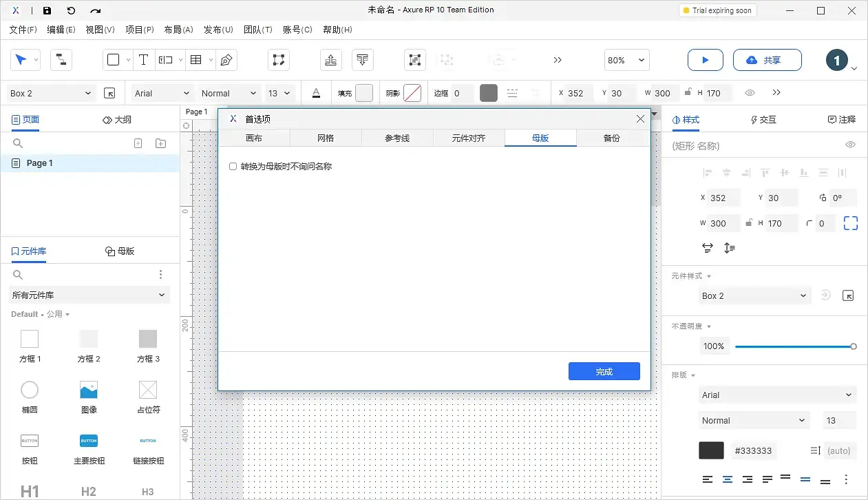This screenshot has width=868, height=500.
Task: Click the fit-to-content corner brackets icon
Action: [x=851, y=223]
